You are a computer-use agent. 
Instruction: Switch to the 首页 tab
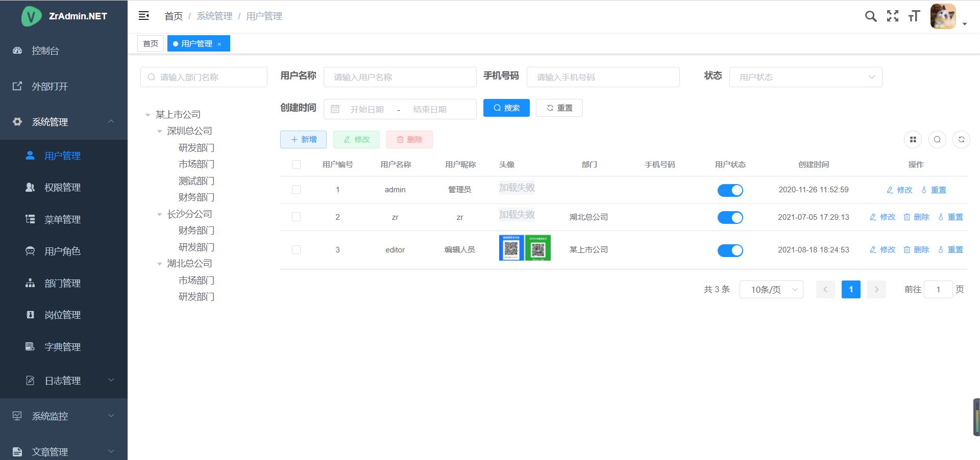click(x=151, y=44)
